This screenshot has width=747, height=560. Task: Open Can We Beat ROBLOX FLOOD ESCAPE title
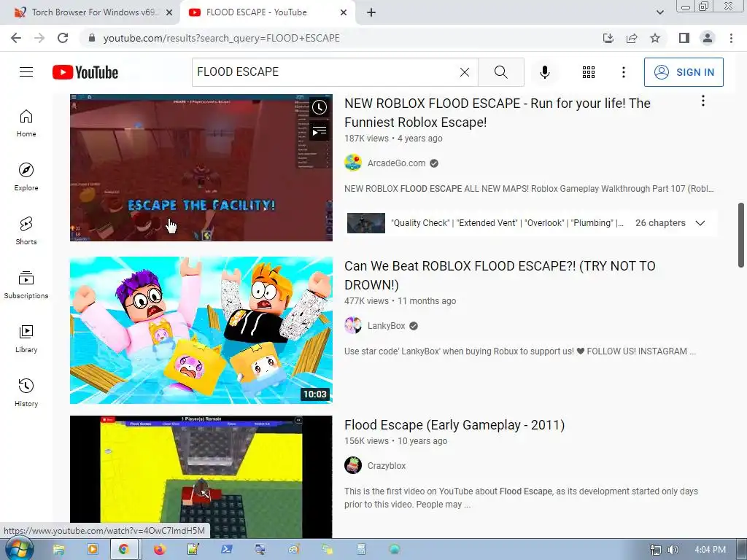500,275
